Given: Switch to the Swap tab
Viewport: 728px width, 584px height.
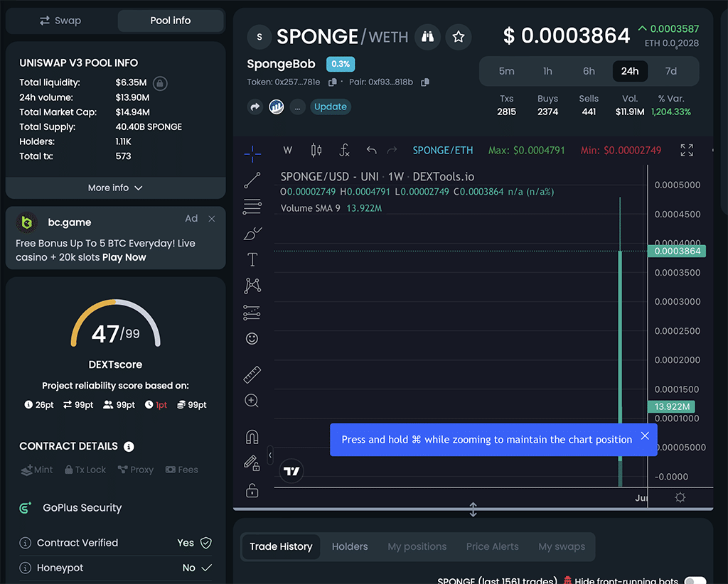Looking at the screenshot, I should point(61,21).
